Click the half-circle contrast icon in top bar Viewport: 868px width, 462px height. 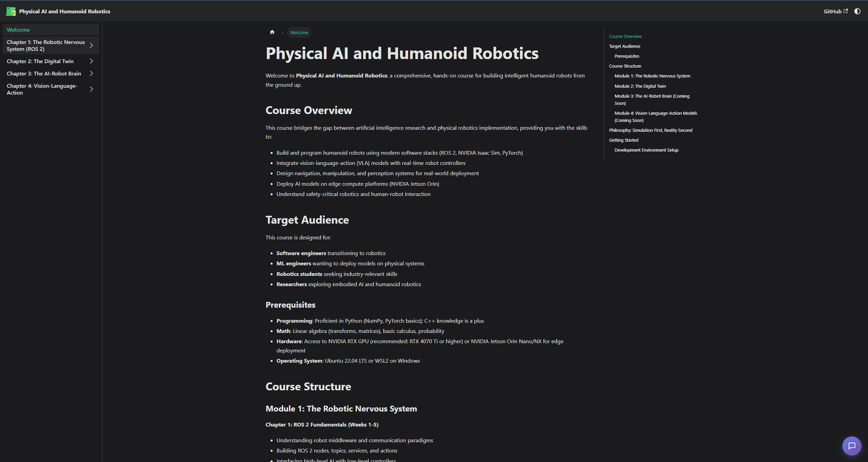858,11
